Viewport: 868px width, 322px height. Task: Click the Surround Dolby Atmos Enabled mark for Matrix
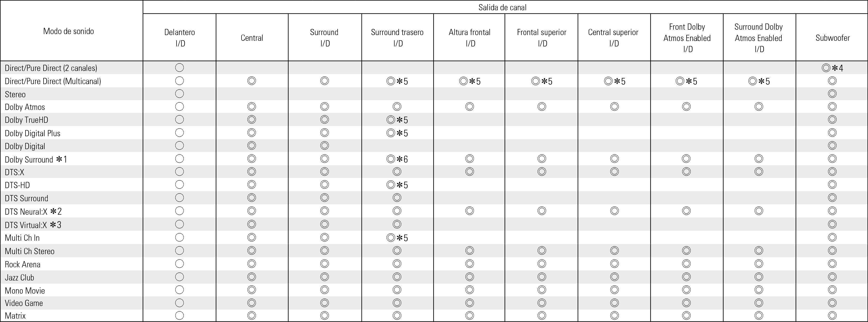point(759,316)
